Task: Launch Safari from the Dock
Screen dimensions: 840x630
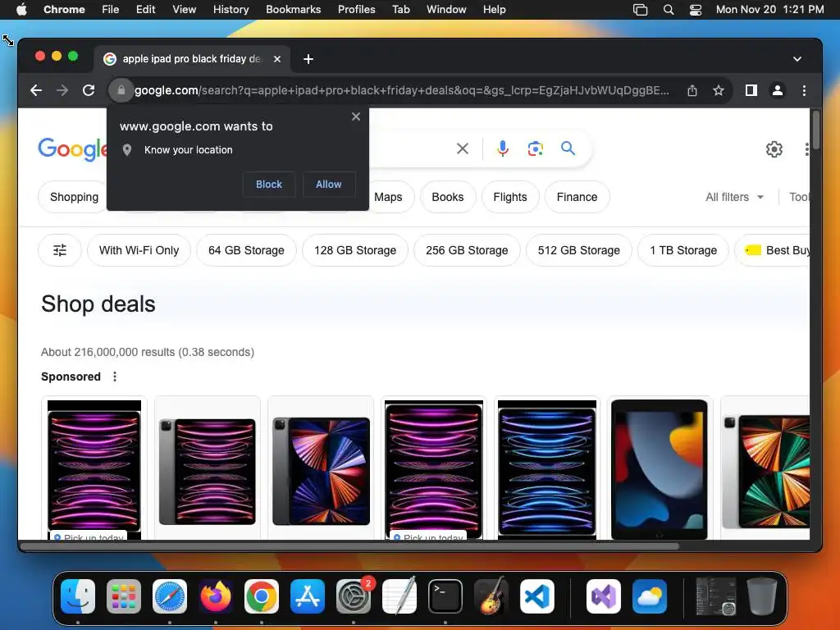Action: pyautogui.click(x=170, y=596)
